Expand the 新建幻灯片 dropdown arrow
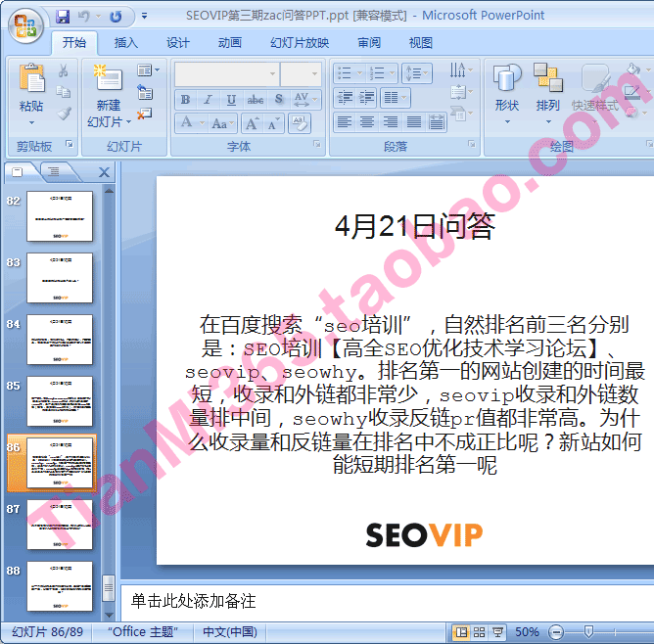 pyautogui.click(x=128, y=122)
